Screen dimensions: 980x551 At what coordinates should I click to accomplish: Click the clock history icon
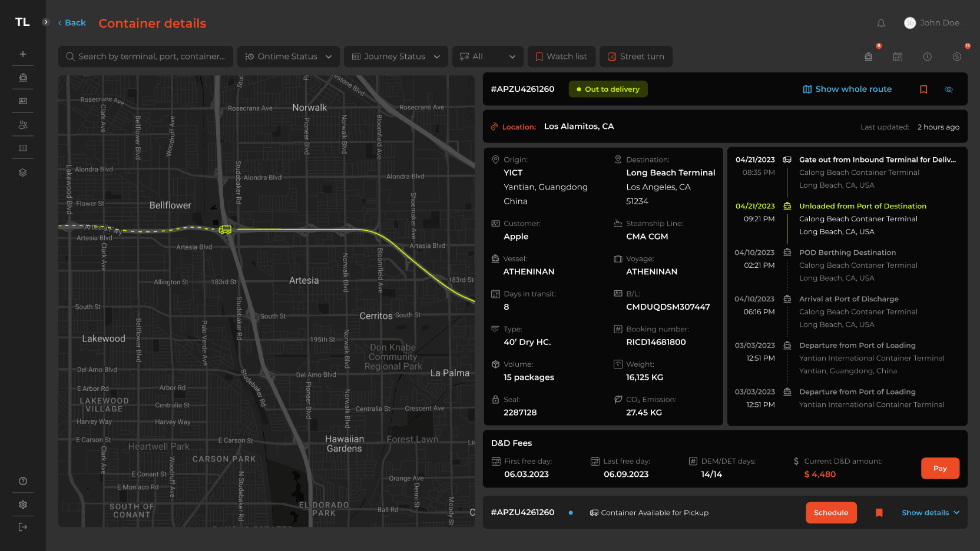[927, 57]
